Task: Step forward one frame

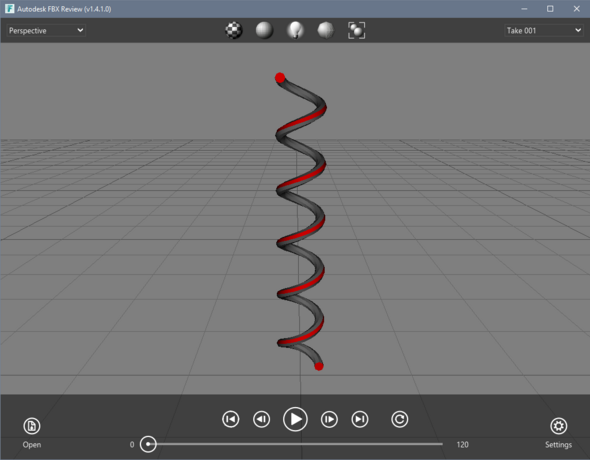Action: click(x=329, y=419)
